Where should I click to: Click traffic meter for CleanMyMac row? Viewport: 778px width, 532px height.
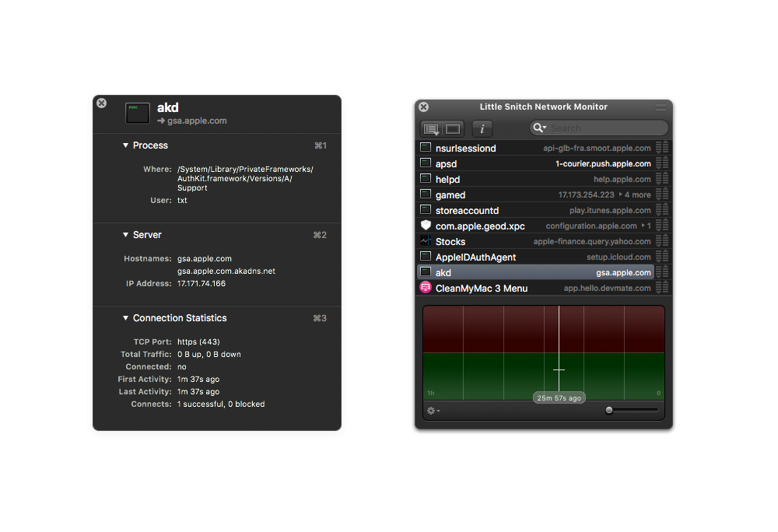[662, 288]
